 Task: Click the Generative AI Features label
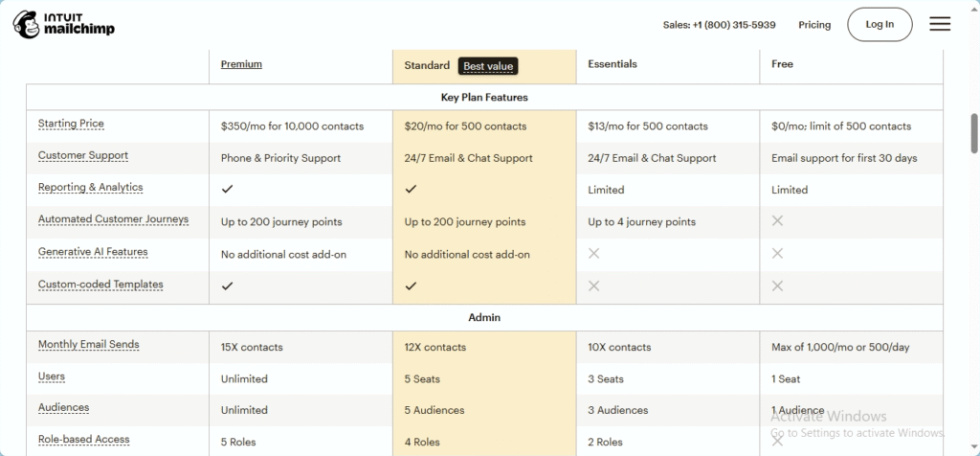93,252
